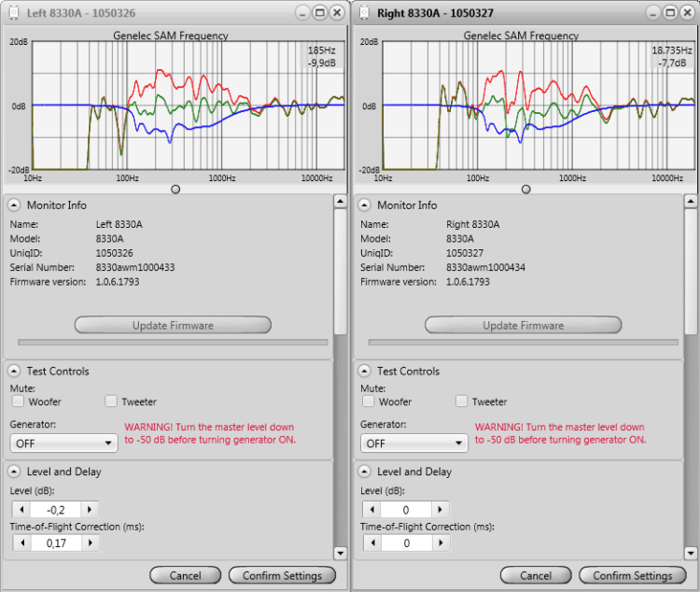Screen dimensions: 700x592
Task: Open Generator dropdown in Right 8330A window
Action: coord(414,444)
